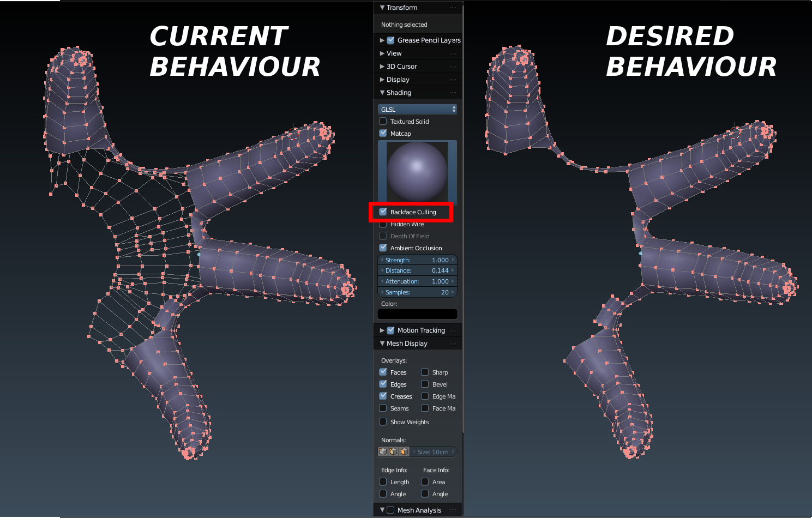
Task: Collapse the Transform panel
Action: 382,8
